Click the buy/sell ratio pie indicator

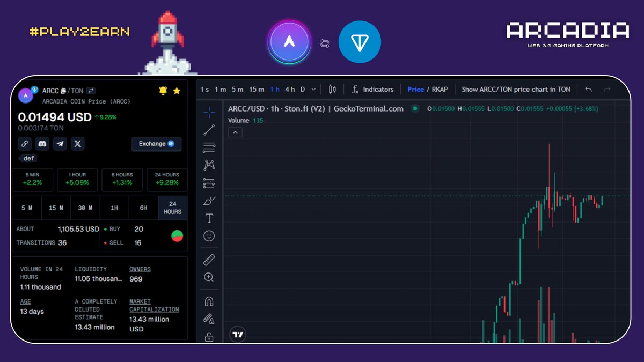coord(177,235)
